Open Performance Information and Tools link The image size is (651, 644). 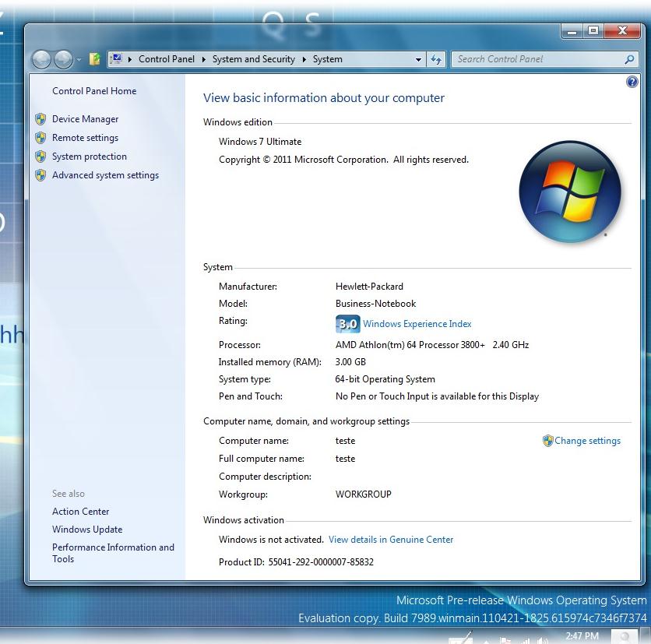(x=113, y=553)
